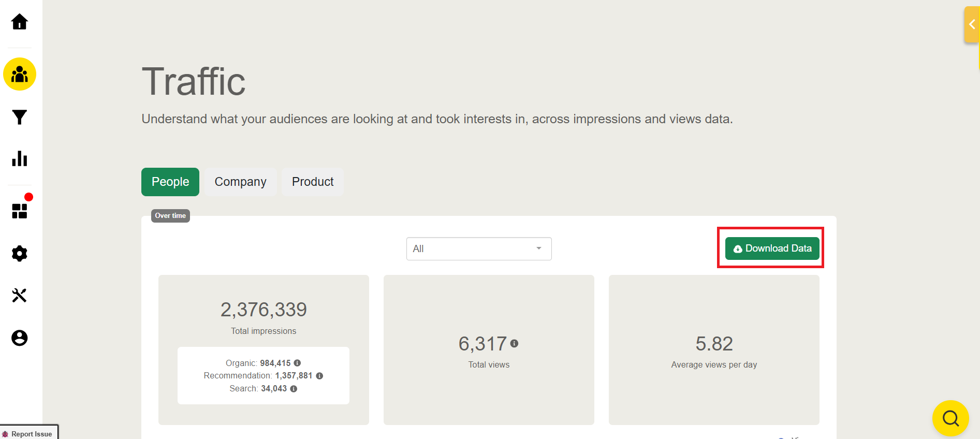Switch to the Company tab
This screenshot has height=439, width=980.
240,182
